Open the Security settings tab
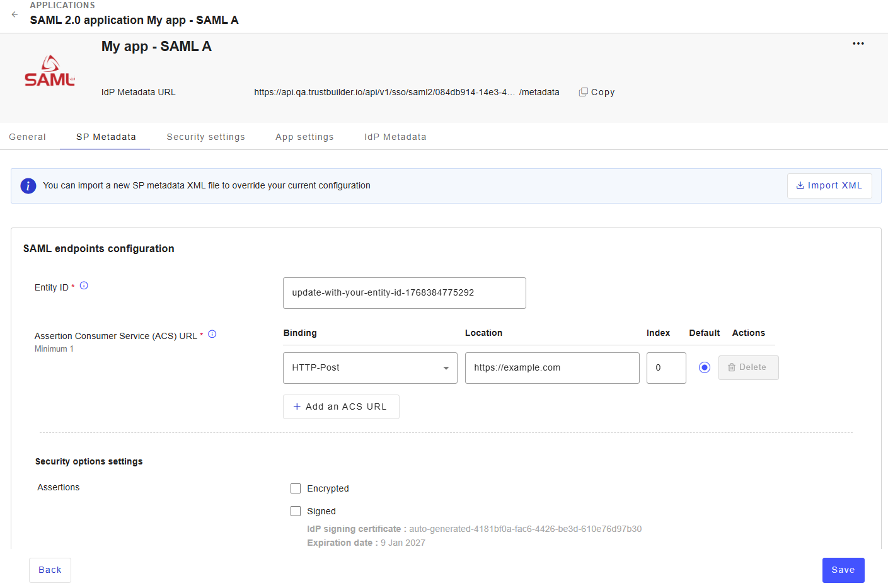Viewport: 888px width, 588px height. pyautogui.click(x=205, y=137)
